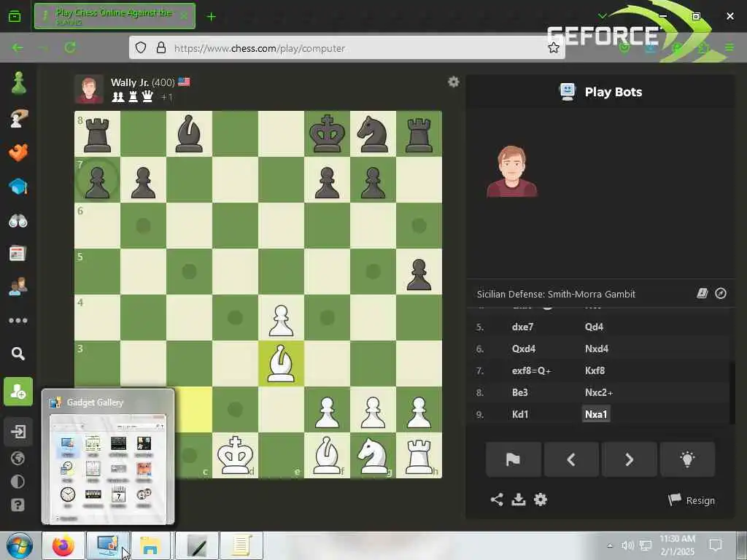Click the compass explorer icon beside opening name
This screenshot has height=560, width=747.
pyautogui.click(x=721, y=293)
